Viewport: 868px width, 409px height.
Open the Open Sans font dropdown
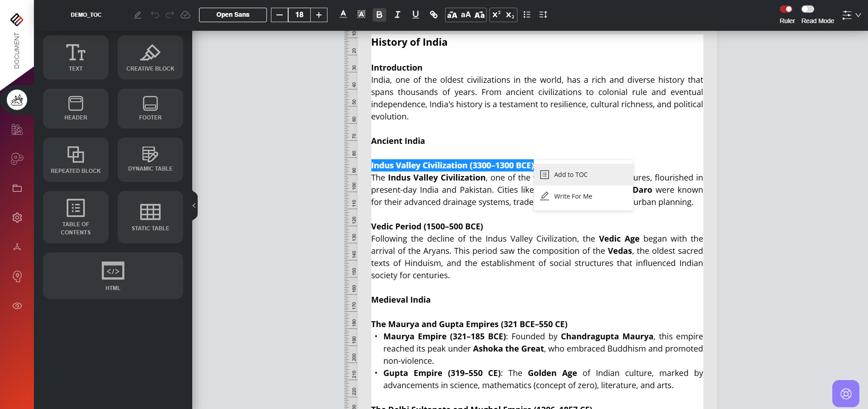[232, 14]
